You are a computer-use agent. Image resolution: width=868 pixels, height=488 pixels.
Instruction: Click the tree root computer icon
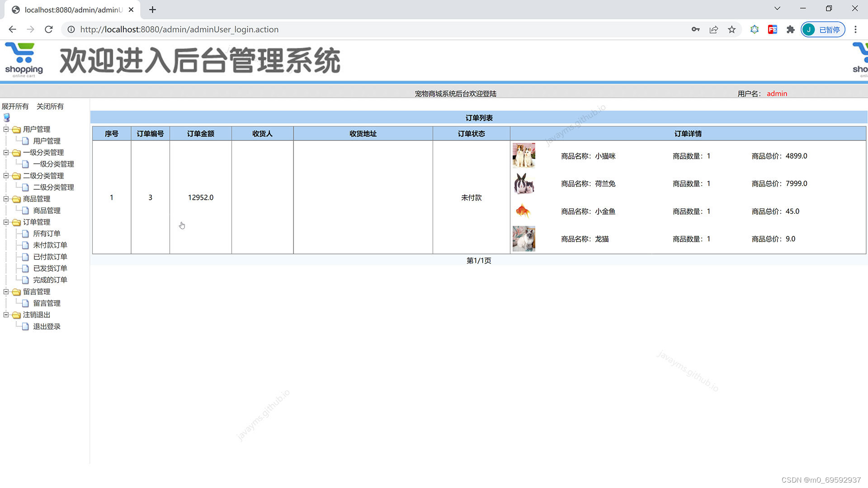click(7, 117)
